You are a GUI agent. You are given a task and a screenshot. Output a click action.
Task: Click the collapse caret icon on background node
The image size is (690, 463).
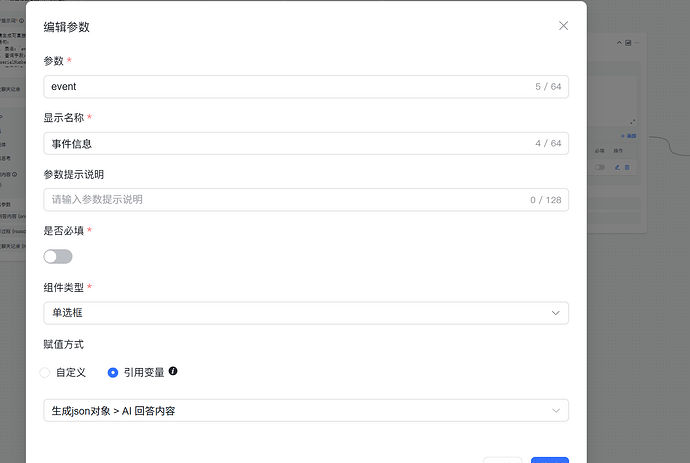pyautogui.click(x=619, y=43)
